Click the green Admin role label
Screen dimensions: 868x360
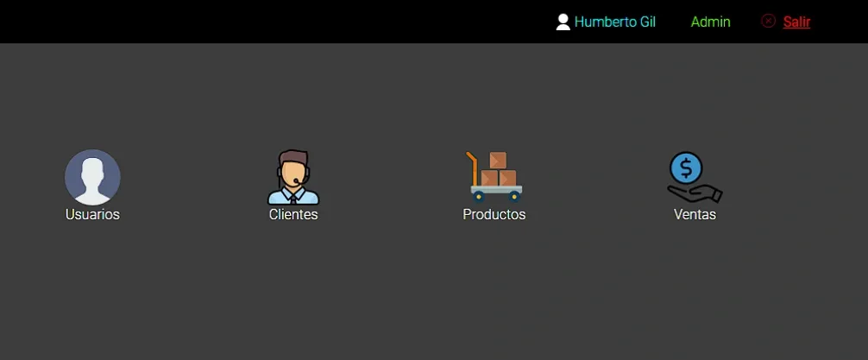(711, 22)
